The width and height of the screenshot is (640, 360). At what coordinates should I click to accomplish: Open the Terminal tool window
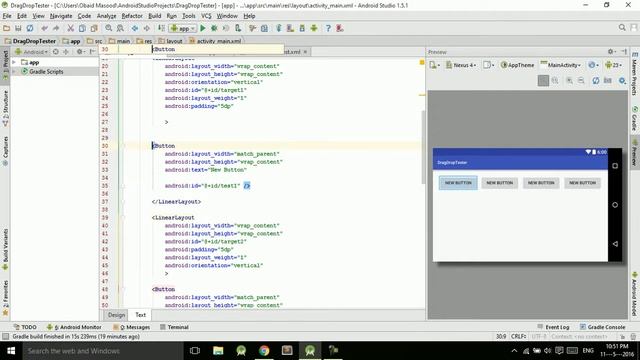click(x=174, y=327)
